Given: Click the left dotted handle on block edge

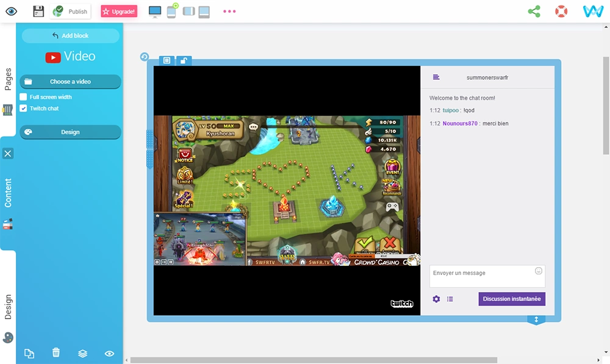Looking at the screenshot, I should [x=150, y=149].
